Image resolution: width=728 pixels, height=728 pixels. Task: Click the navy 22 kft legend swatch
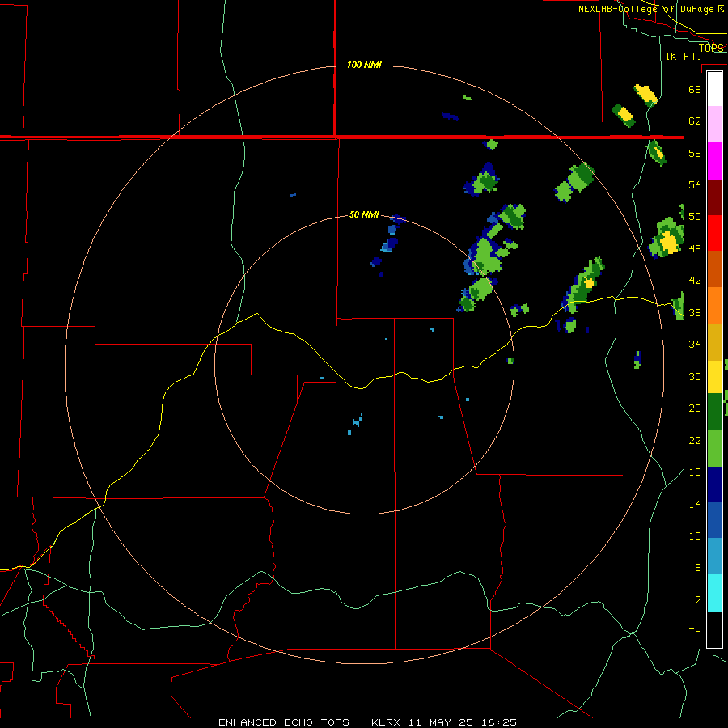pos(714,485)
